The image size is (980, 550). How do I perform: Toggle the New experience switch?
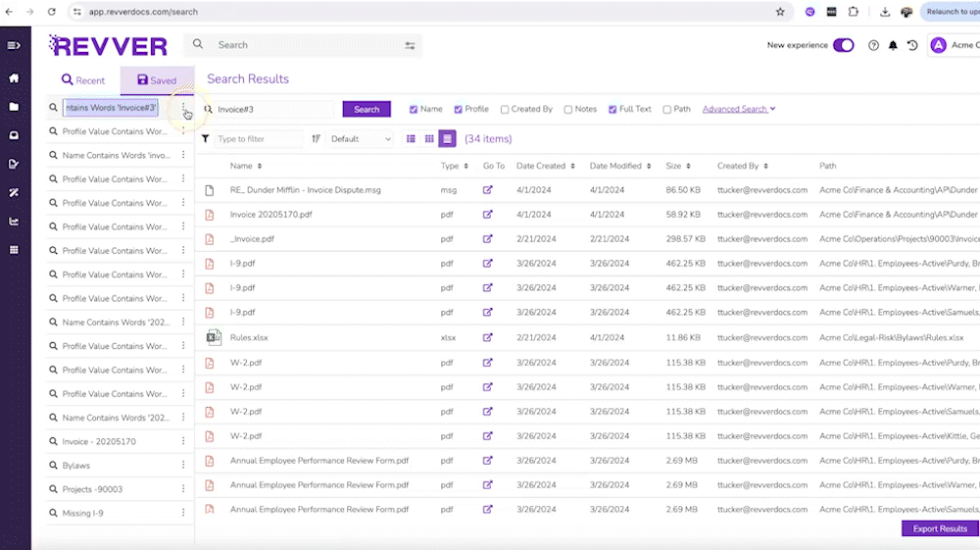[x=843, y=45]
